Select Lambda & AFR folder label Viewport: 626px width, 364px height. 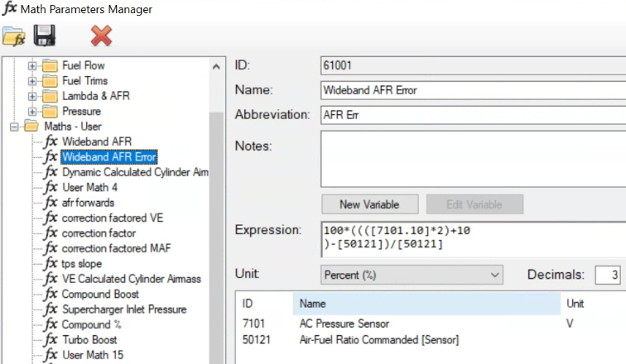click(96, 96)
